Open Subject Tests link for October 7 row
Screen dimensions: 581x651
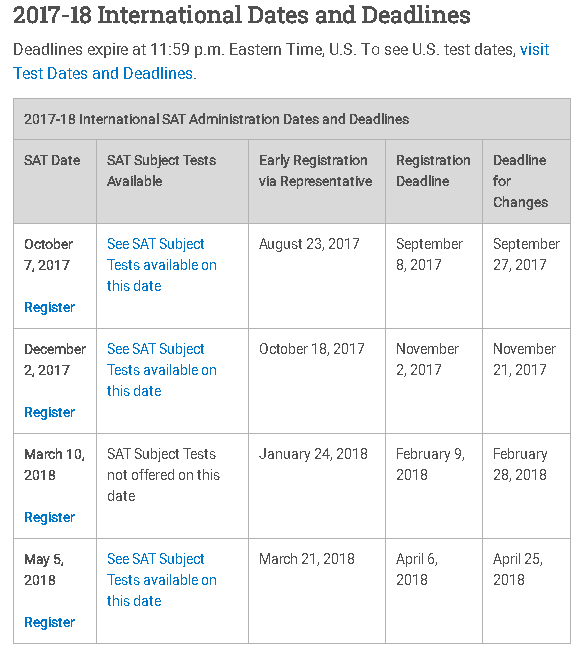(x=162, y=265)
